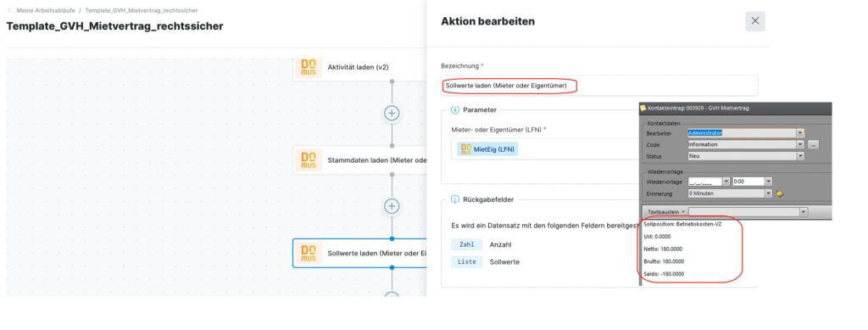Add step via plus below Aktivität laden
Screen dimensions: 868x330
point(392,113)
